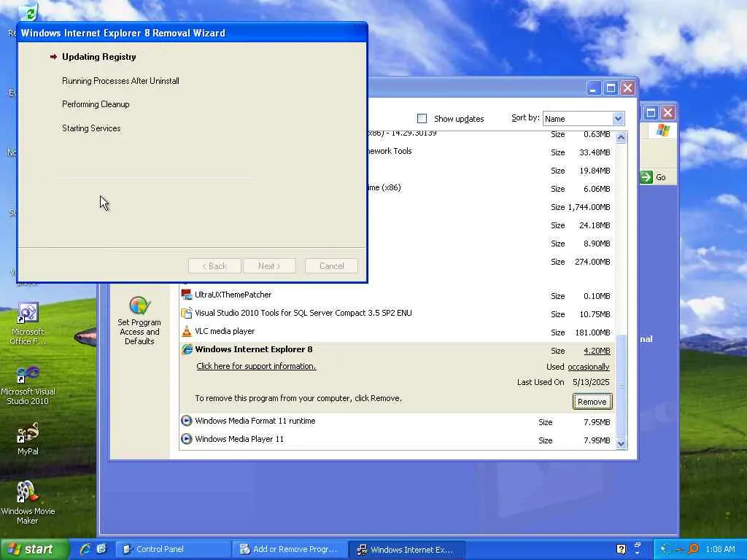This screenshot has width=747, height=560.
Task: Maximize the Add or Remove Programs window
Action: (x=611, y=88)
